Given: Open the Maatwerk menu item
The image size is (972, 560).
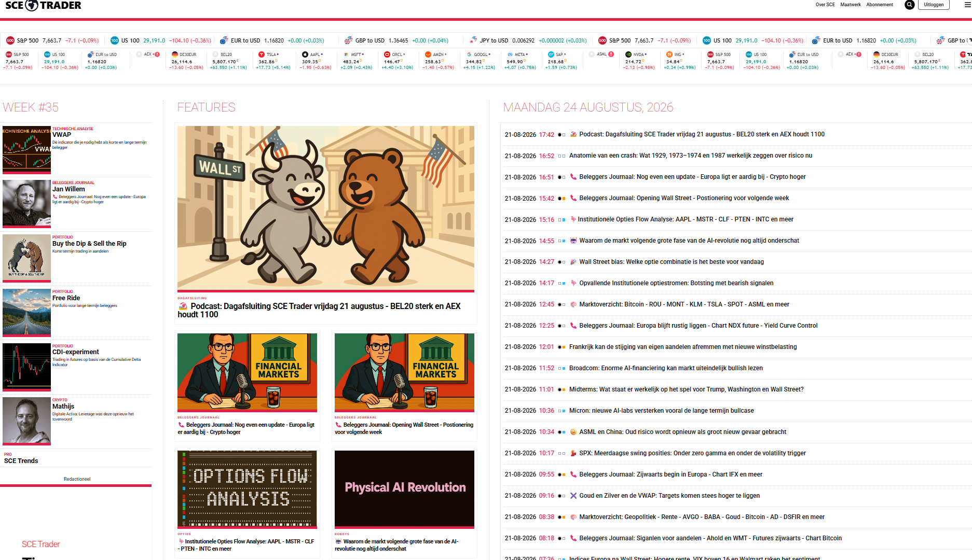Looking at the screenshot, I should pos(851,5).
